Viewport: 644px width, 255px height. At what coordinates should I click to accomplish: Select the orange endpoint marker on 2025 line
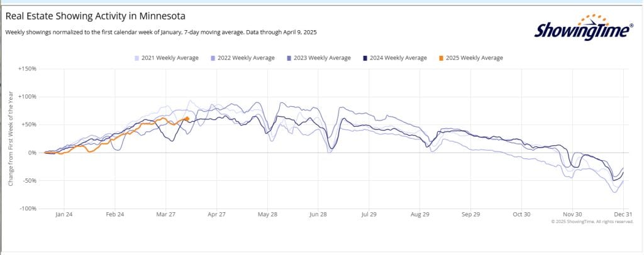187,118
